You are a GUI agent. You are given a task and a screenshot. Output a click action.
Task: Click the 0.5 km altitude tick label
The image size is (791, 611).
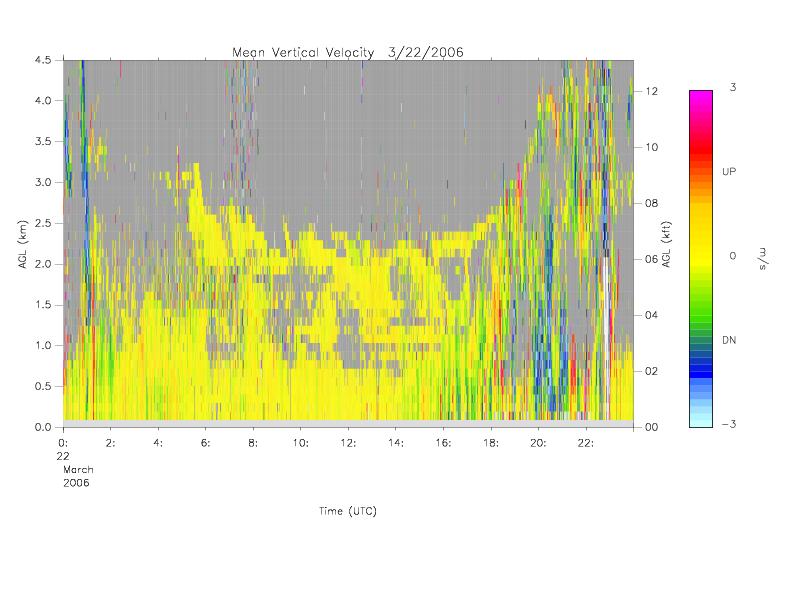[x=43, y=386]
